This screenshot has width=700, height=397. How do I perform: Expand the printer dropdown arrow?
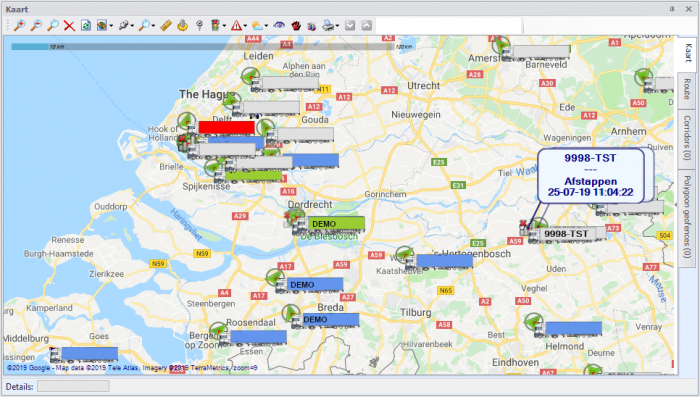[338, 26]
